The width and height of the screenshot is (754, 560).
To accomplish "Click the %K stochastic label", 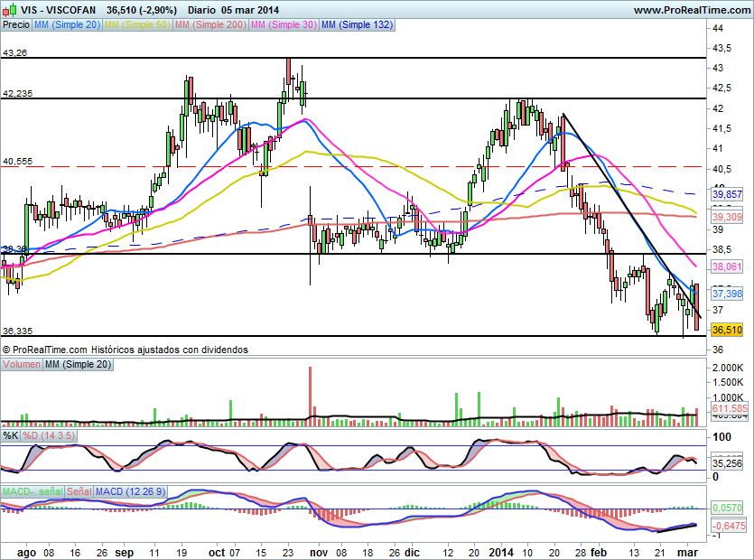I will 11,435.
